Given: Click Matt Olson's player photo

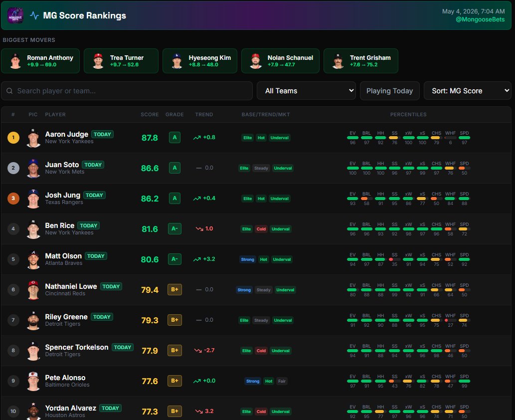Looking at the screenshot, I should pyautogui.click(x=33, y=259).
